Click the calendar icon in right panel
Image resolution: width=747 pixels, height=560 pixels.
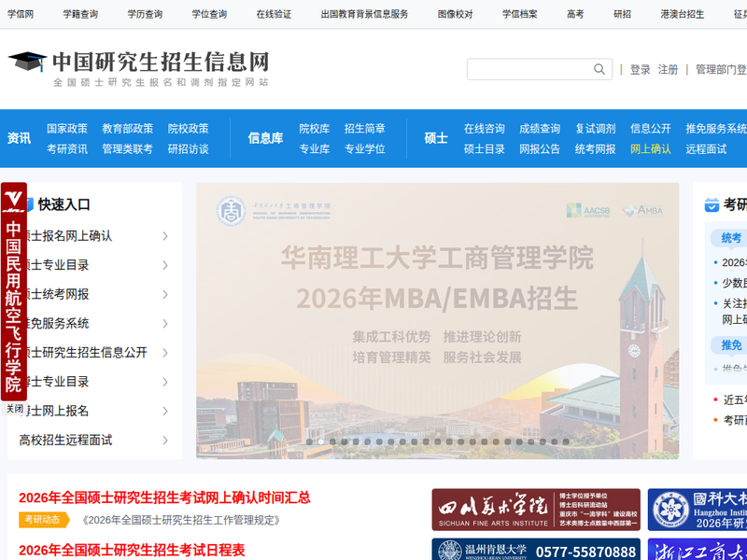pyautogui.click(x=712, y=204)
